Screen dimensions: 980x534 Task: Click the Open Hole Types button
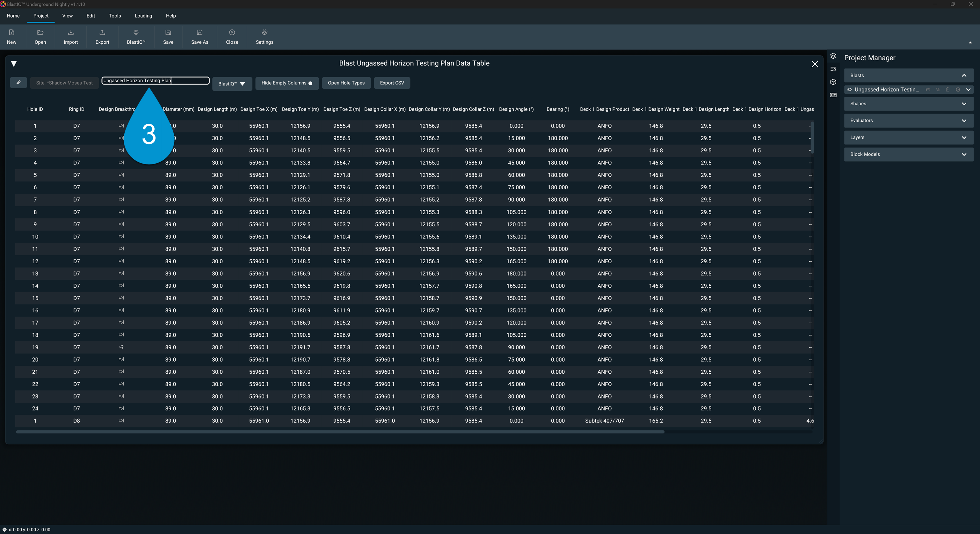346,83
